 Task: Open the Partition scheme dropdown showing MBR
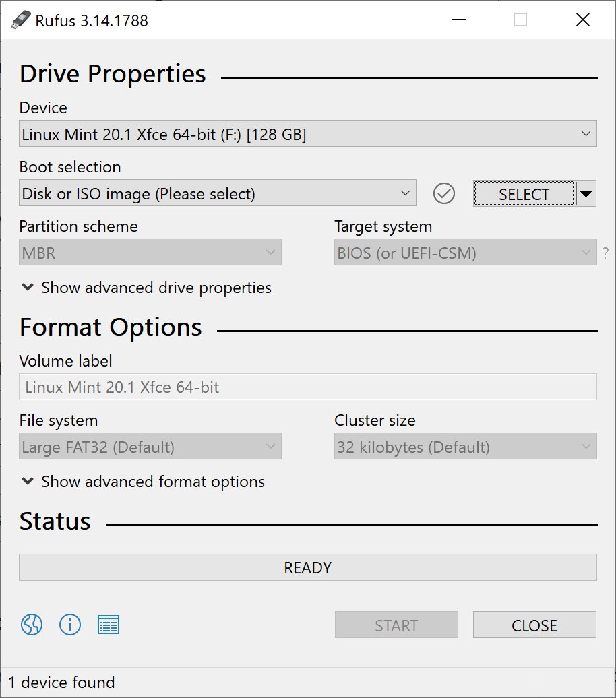click(150, 253)
